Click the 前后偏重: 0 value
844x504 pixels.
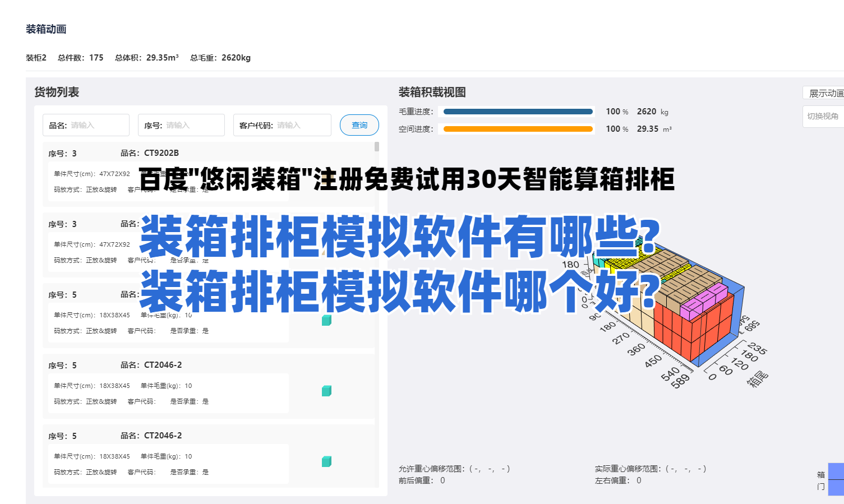(x=422, y=480)
